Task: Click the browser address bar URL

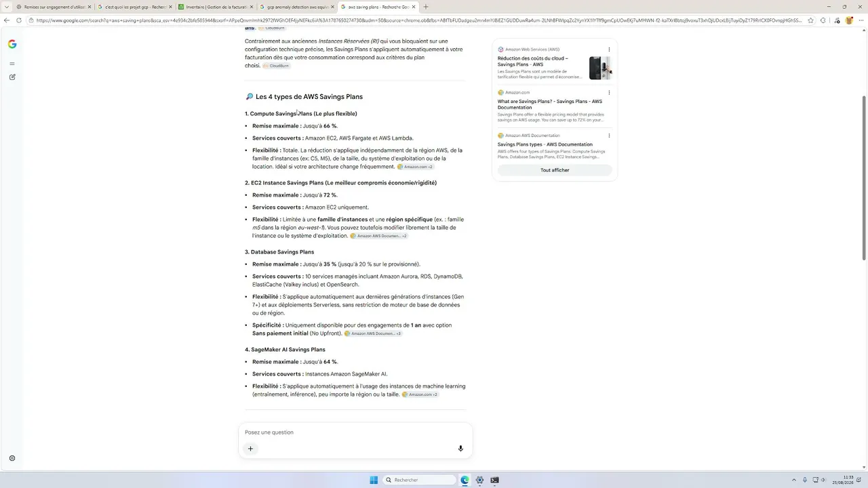Action: click(x=420, y=20)
